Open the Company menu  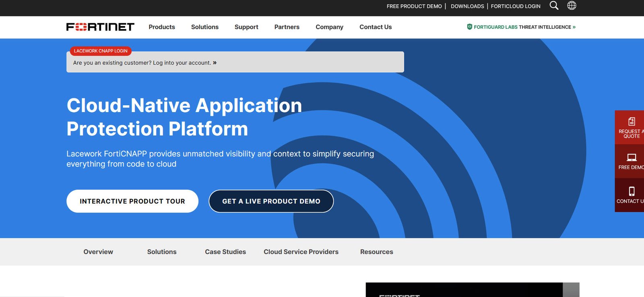[329, 27]
